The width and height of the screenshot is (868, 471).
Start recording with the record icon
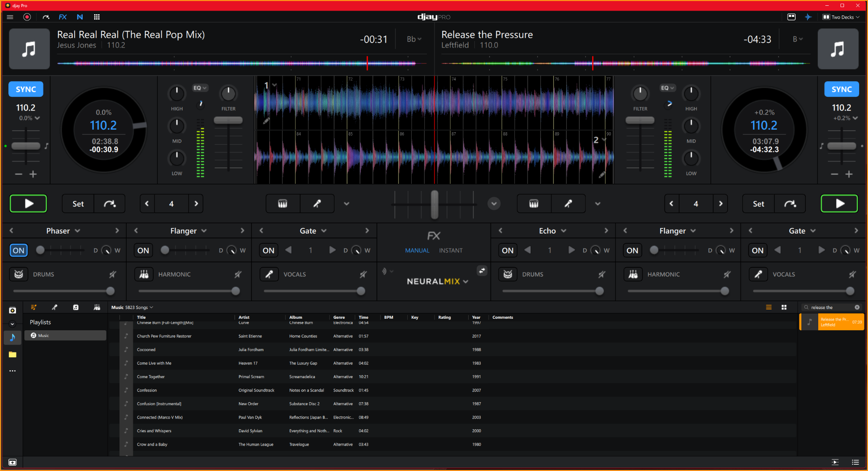tap(27, 17)
